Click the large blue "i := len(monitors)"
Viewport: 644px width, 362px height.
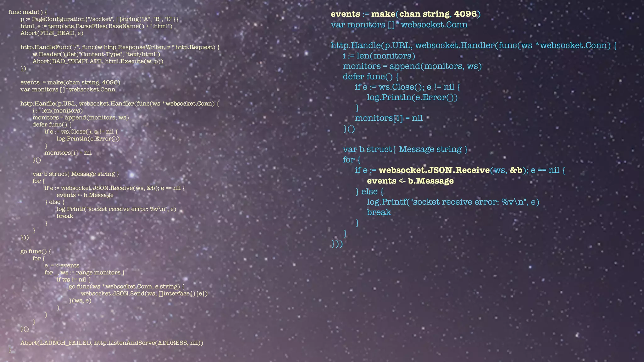(379, 56)
